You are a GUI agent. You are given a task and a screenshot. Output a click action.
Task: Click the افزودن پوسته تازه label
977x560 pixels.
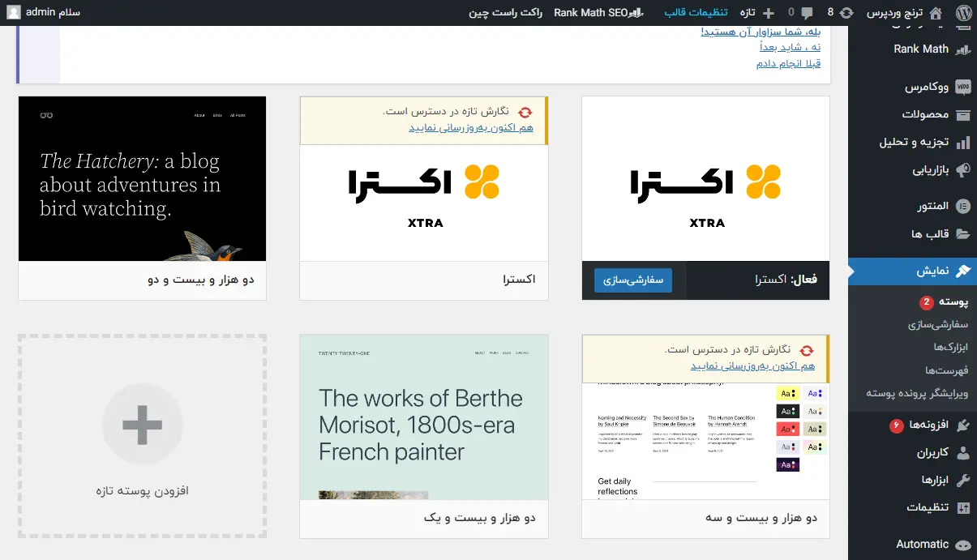(142, 491)
